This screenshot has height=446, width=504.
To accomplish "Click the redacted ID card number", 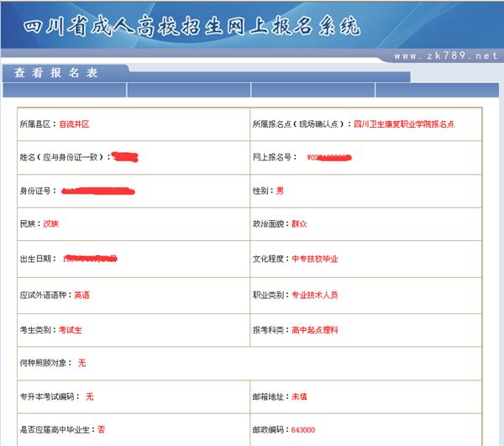I will (98, 192).
